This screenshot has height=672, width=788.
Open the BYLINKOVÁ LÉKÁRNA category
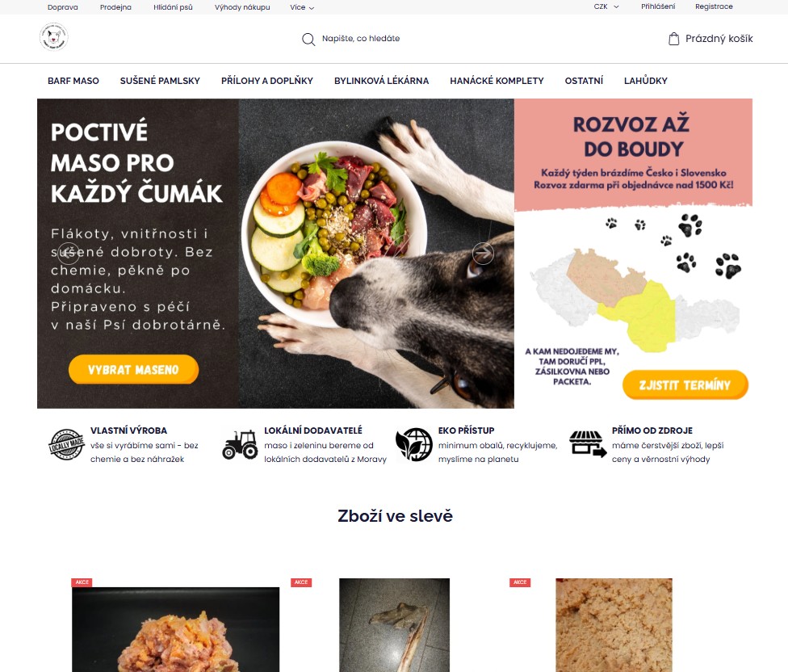coord(381,81)
